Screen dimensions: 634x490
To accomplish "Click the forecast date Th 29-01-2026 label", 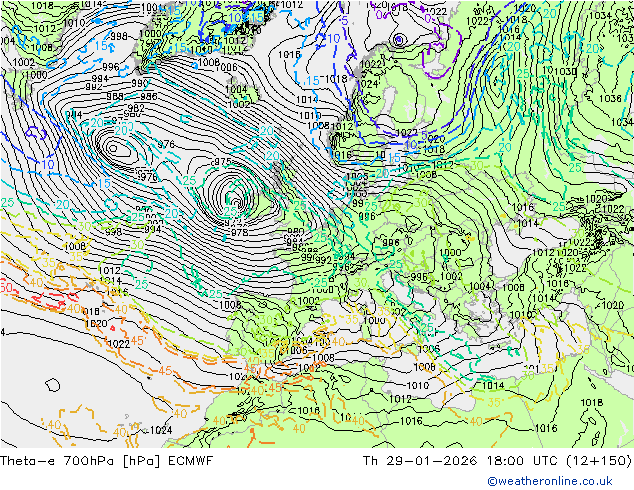I will (419, 460).
